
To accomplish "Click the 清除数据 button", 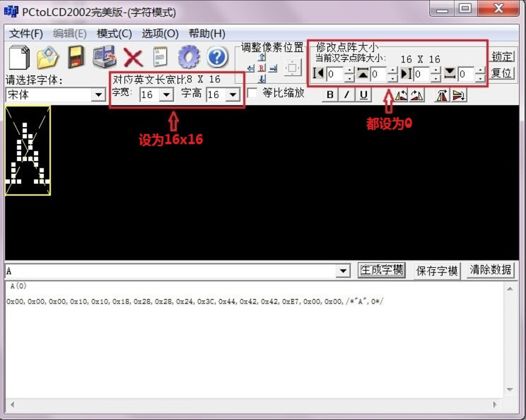I will 490,270.
